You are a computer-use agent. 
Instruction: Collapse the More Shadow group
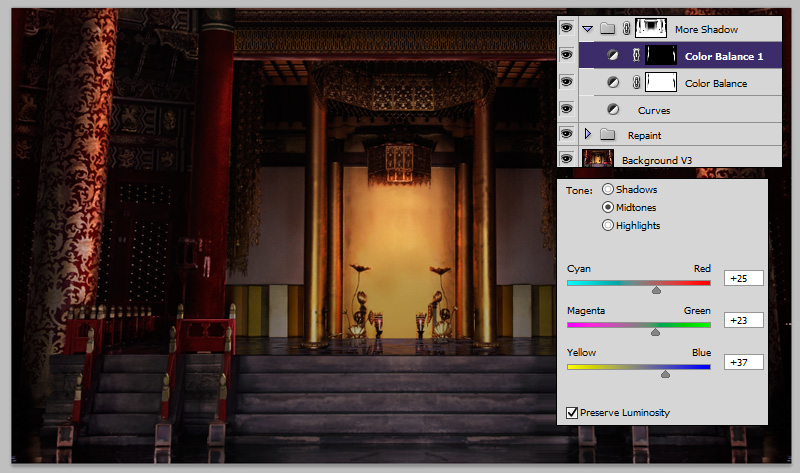point(588,29)
